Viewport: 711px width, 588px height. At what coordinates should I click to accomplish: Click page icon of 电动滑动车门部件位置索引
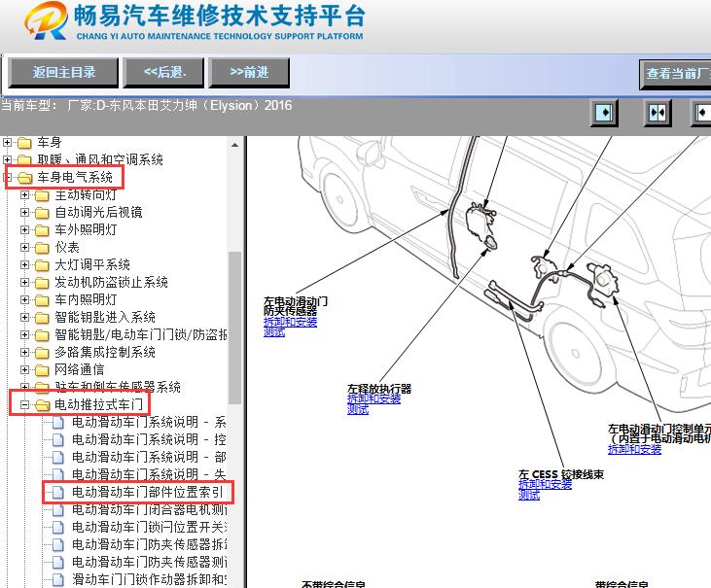coord(58,493)
